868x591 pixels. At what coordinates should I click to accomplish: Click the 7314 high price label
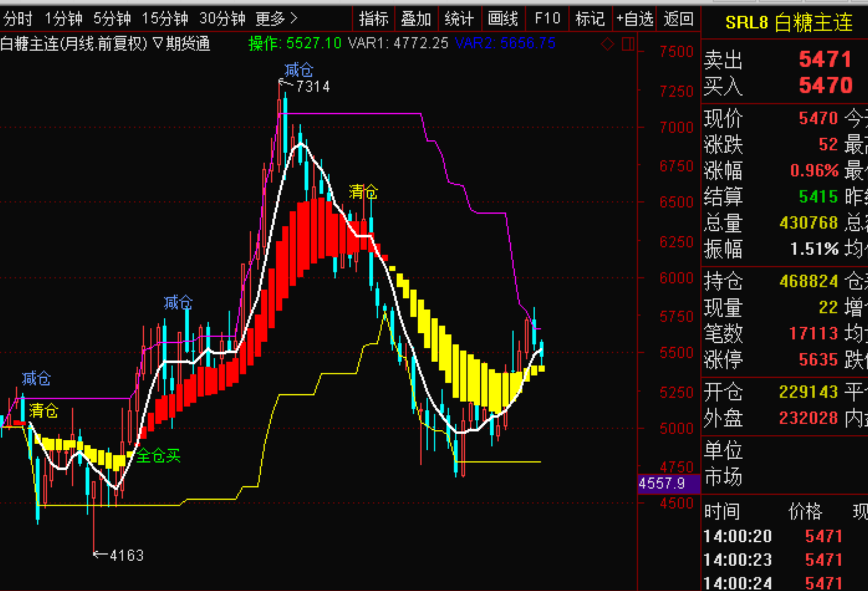click(313, 87)
